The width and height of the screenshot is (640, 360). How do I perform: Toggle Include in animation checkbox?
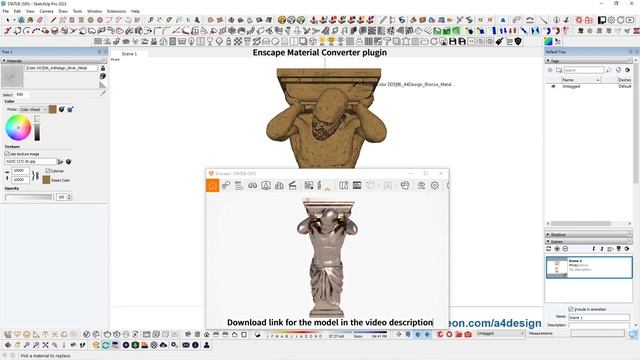[571, 309]
